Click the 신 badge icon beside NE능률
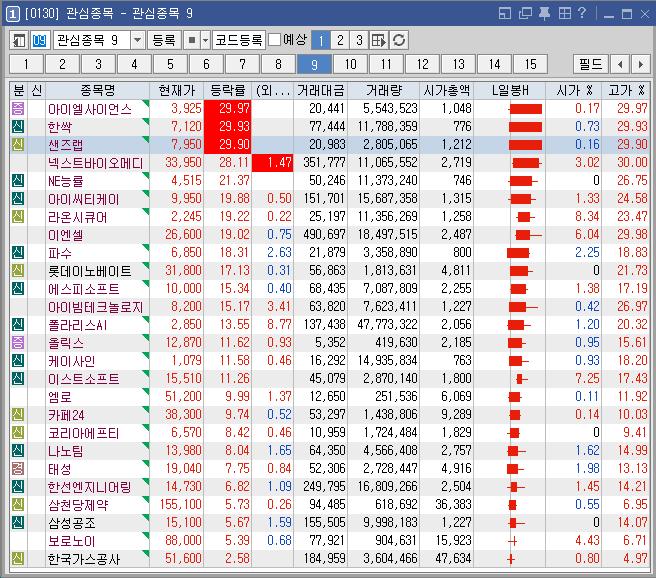The width and height of the screenshot is (656, 578). point(18,181)
